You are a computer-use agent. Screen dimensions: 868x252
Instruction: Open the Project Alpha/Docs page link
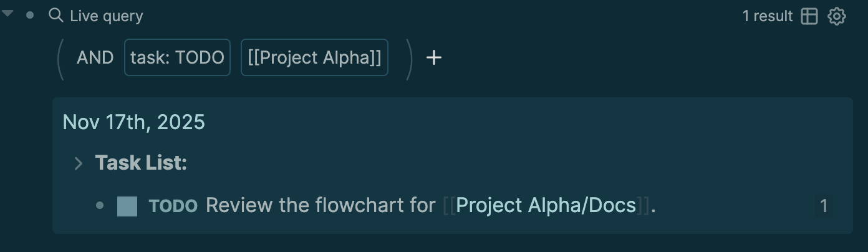coord(546,206)
